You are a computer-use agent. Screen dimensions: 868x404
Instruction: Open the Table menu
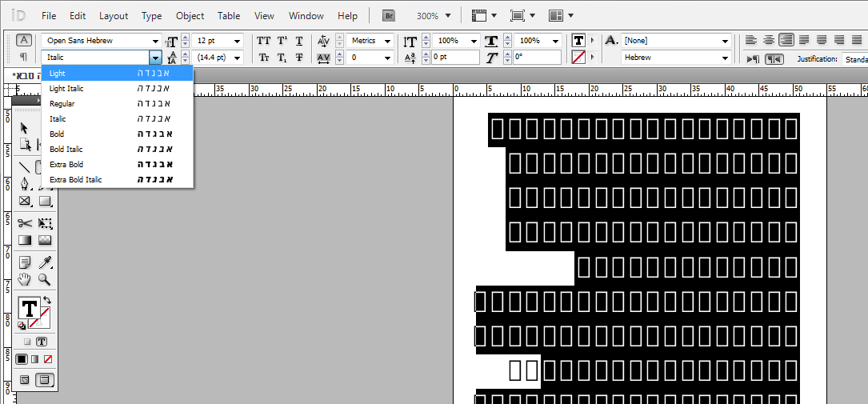pos(229,16)
